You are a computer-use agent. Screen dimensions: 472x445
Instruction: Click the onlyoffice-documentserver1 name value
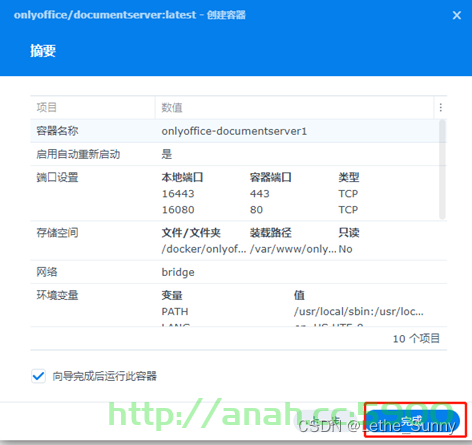pyautogui.click(x=234, y=131)
